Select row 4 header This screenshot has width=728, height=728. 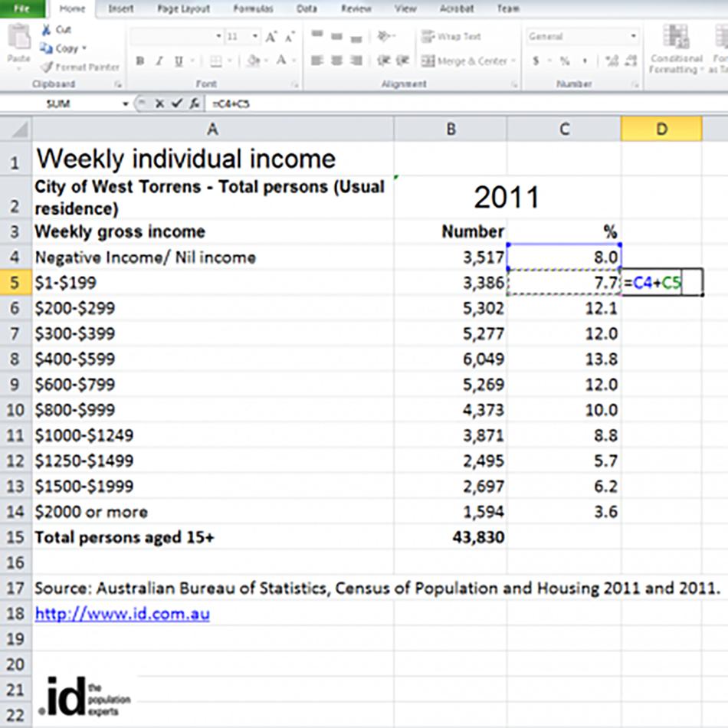[15, 257]
